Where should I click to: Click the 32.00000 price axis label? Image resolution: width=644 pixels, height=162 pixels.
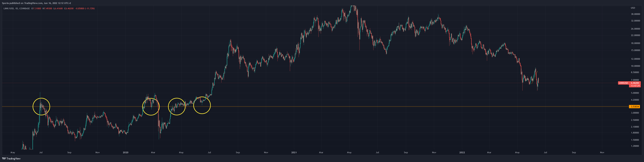635,21
